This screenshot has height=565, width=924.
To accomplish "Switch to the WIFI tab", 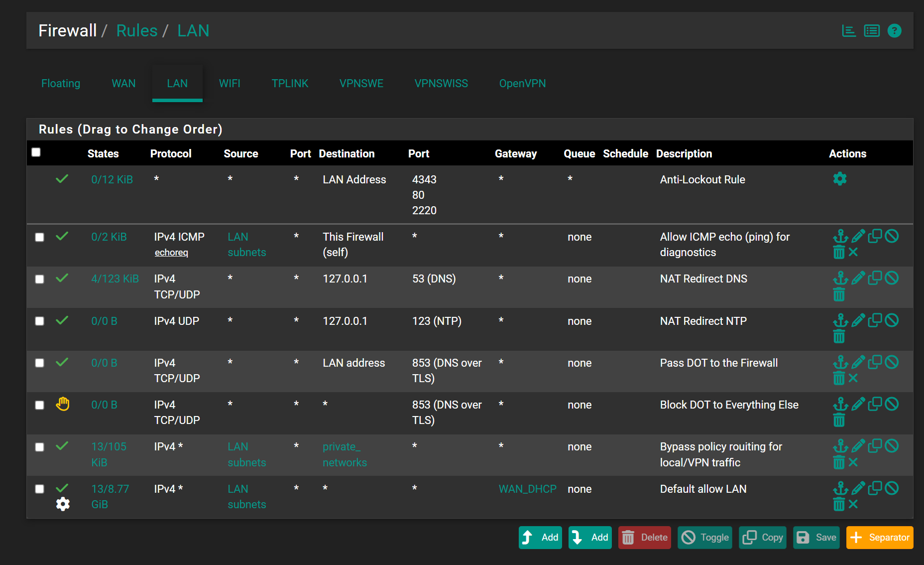I will (x=230, y=83).
